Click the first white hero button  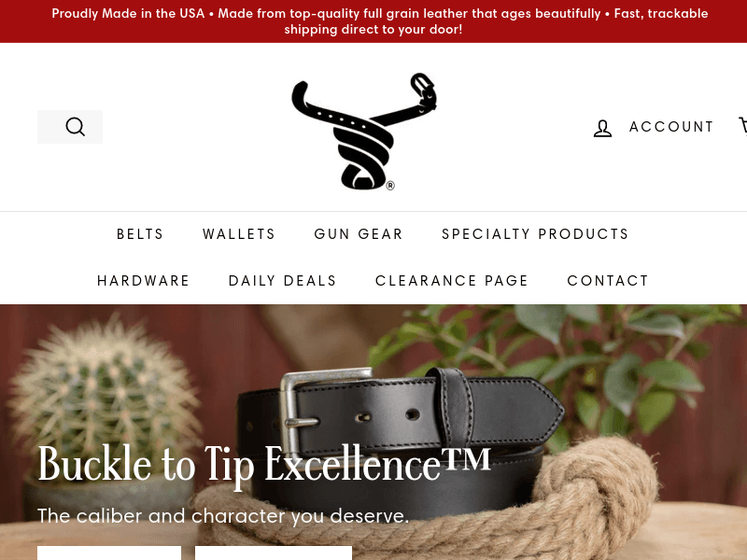(x=109, y=553)
